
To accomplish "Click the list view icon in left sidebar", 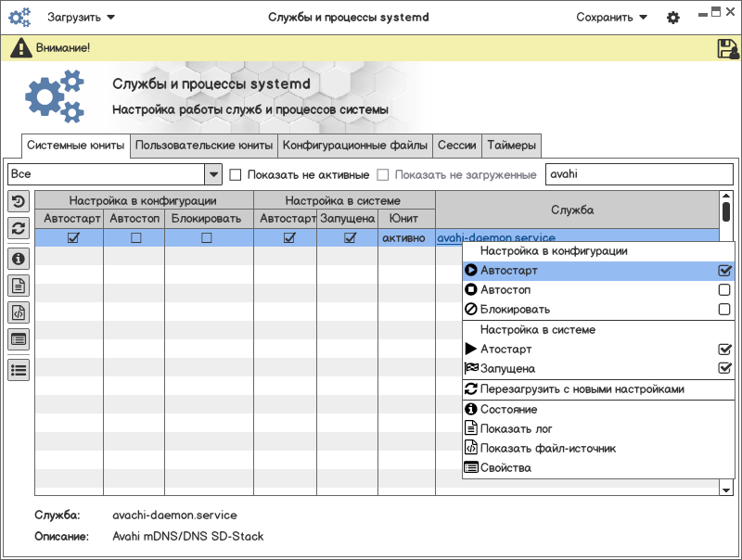I will click(x=19, y=369).
